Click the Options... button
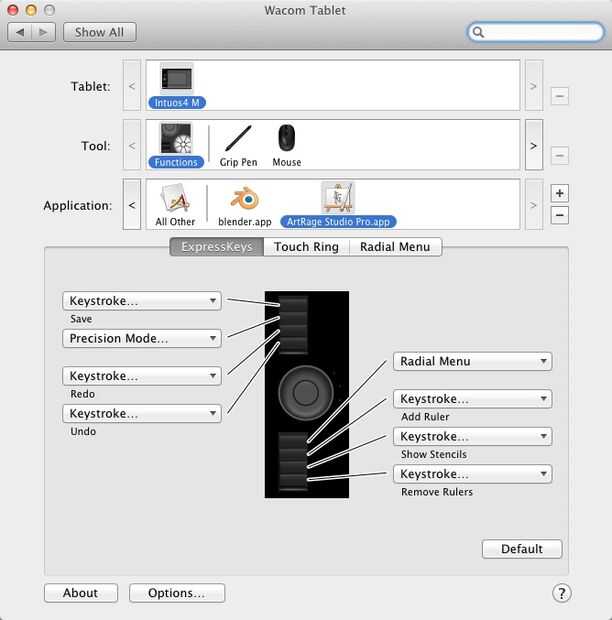Image resolution: width=612 pixels, height=620 pixels. pyautogui.click(x=177, y=593)
